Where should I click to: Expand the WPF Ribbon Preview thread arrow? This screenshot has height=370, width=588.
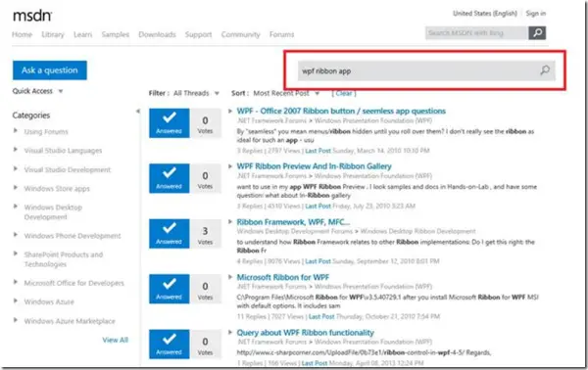coord(230,166)
